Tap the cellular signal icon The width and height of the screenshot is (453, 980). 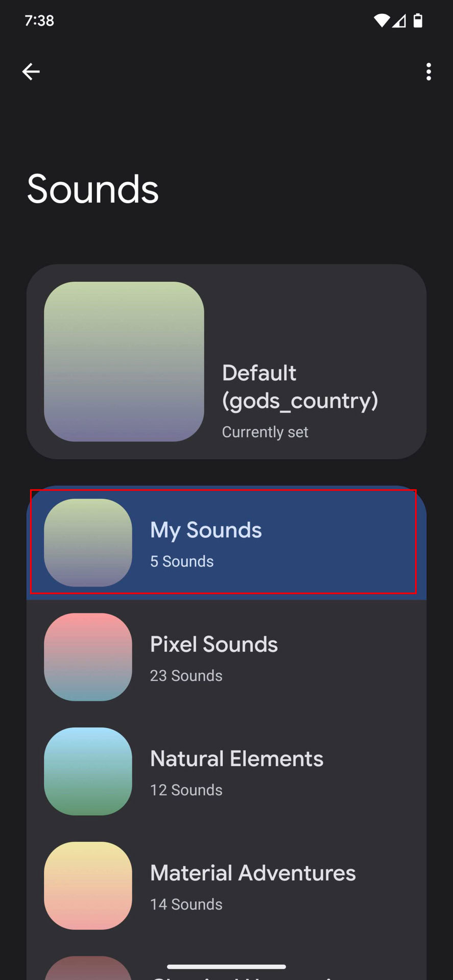399,21
